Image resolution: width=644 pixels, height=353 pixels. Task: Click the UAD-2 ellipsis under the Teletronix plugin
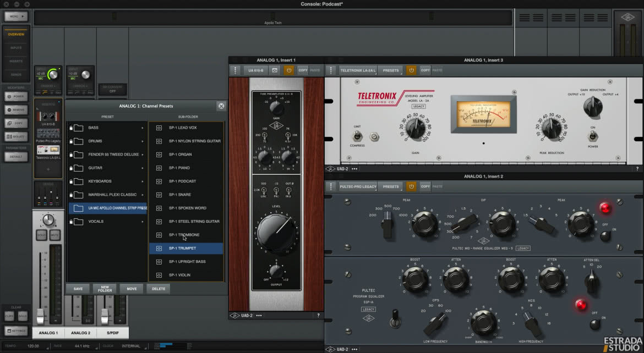point(354,169)
